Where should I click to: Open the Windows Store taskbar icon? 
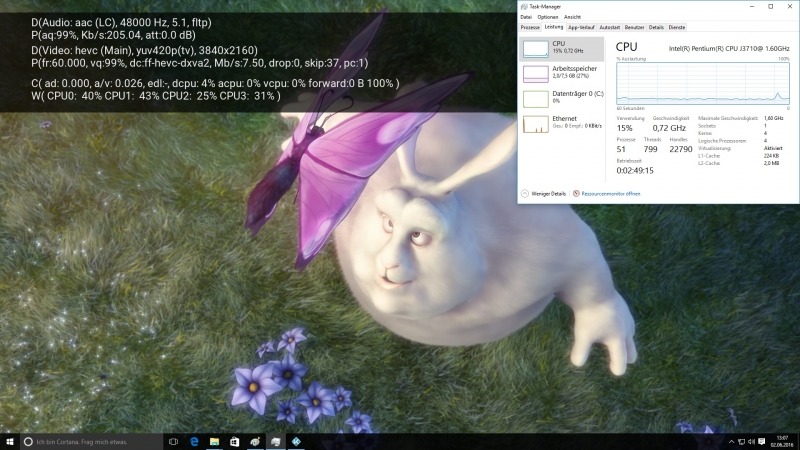point(235,442)
